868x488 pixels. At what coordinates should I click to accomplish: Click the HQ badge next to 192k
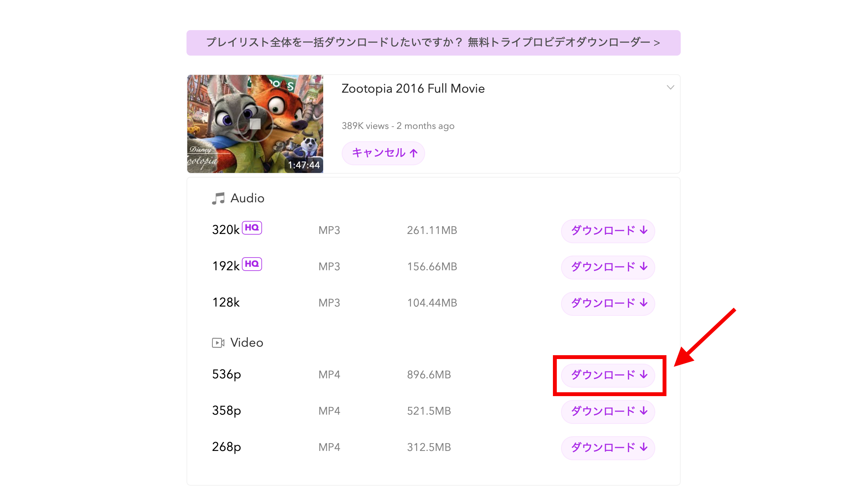click(x=252, y=264)
